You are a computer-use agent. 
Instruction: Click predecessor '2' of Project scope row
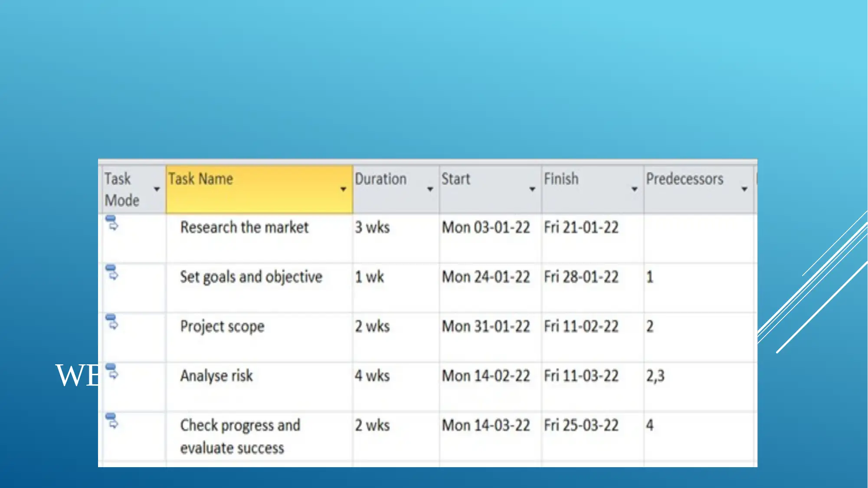click(x=650, y=326)
